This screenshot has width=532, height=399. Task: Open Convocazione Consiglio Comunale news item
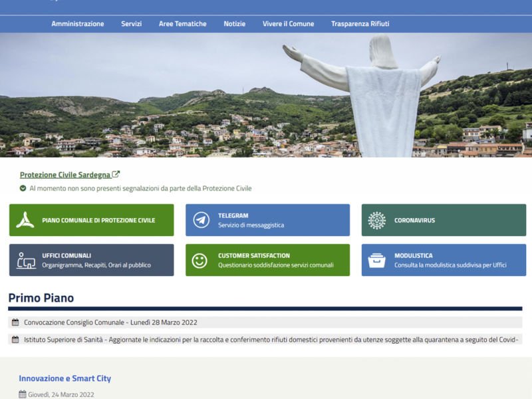(265, 323)
